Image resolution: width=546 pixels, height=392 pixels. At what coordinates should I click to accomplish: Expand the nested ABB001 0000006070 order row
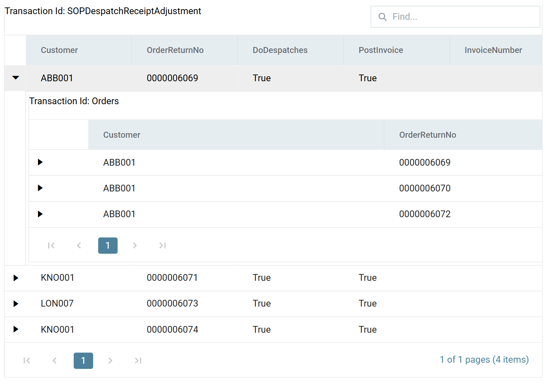pyautogui.click(x=40, y=188)
